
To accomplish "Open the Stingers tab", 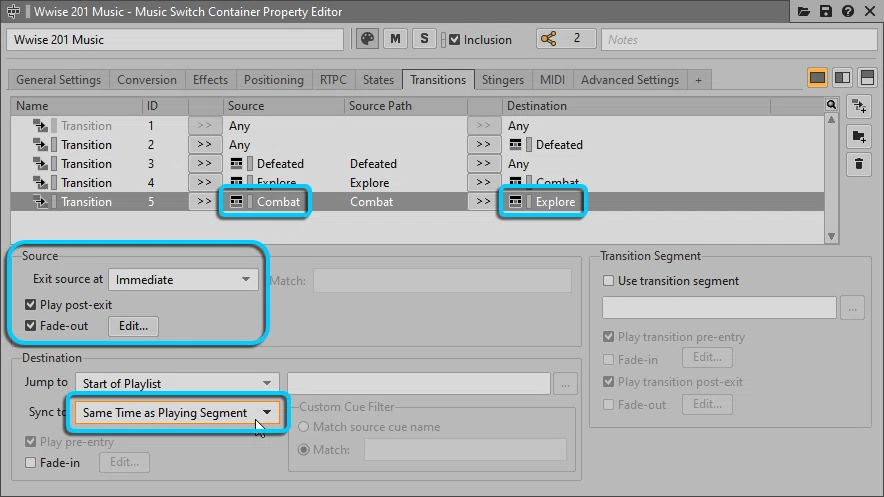I will point(503,79).
